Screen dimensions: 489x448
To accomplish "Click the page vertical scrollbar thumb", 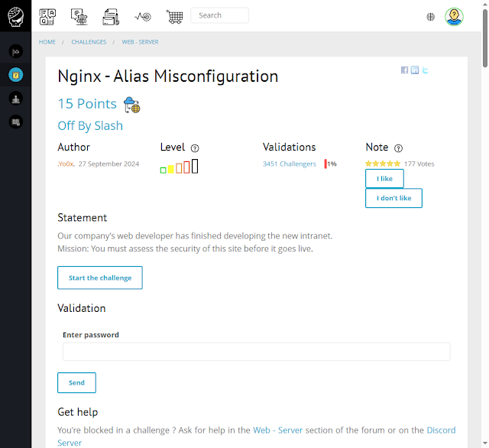I will (x=485, y=38).
